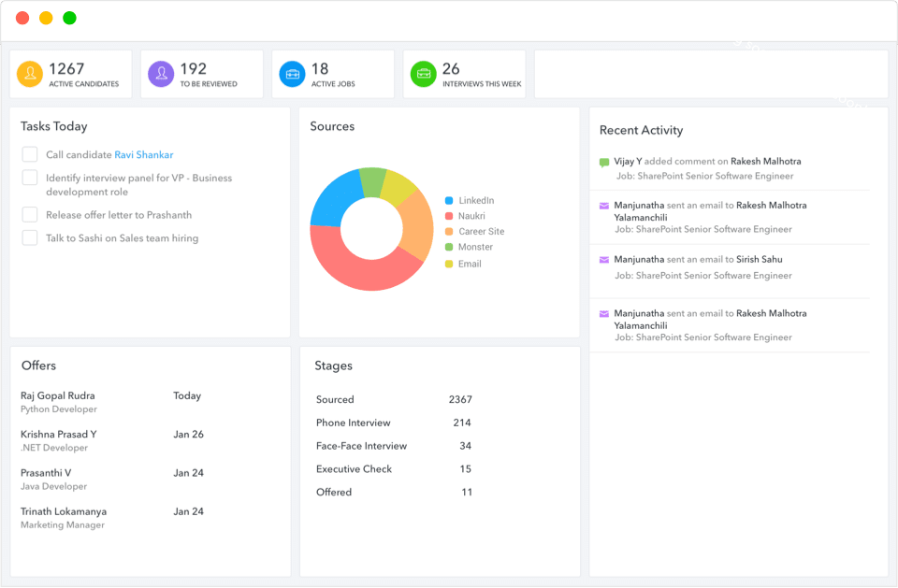Select the To Be Reviewed purple icon
The height and width of the screenshot is (588, 898).
pos(161,74)
